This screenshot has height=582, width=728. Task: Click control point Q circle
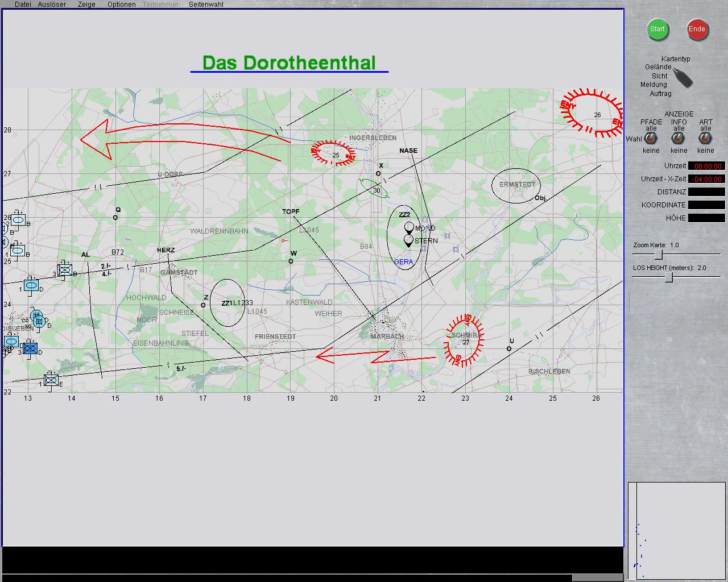coord(115,218)
